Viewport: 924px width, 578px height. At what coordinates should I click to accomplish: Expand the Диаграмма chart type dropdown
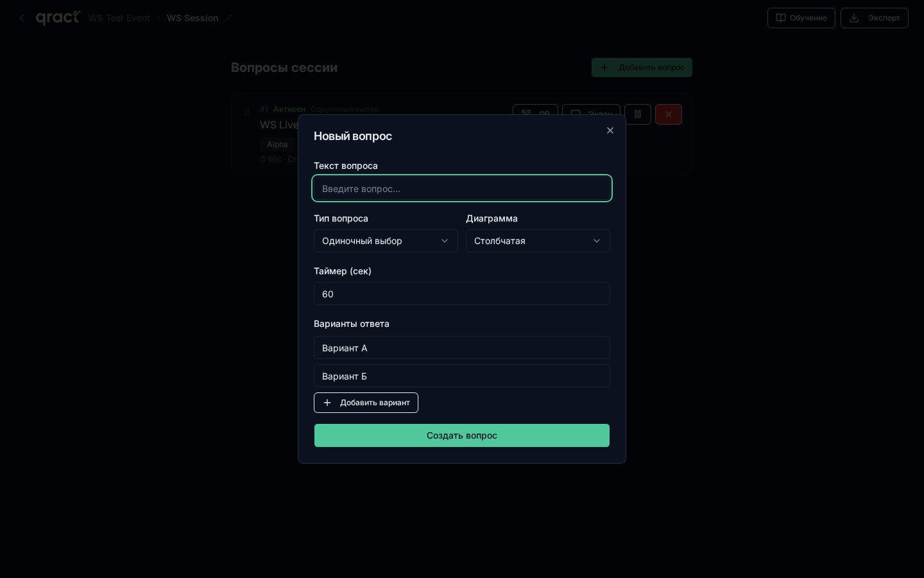[537, 241]
